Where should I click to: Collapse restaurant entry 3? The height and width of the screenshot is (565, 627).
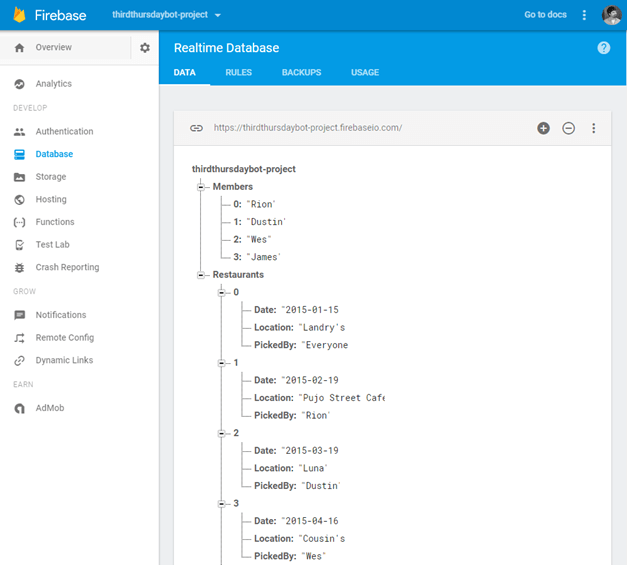coord(222,503)
